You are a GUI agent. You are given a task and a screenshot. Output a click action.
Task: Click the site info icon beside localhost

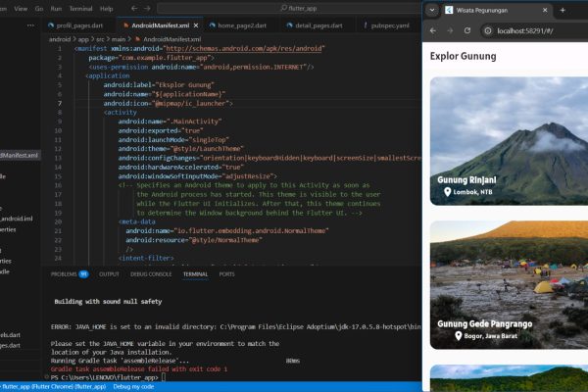(488, 31)
